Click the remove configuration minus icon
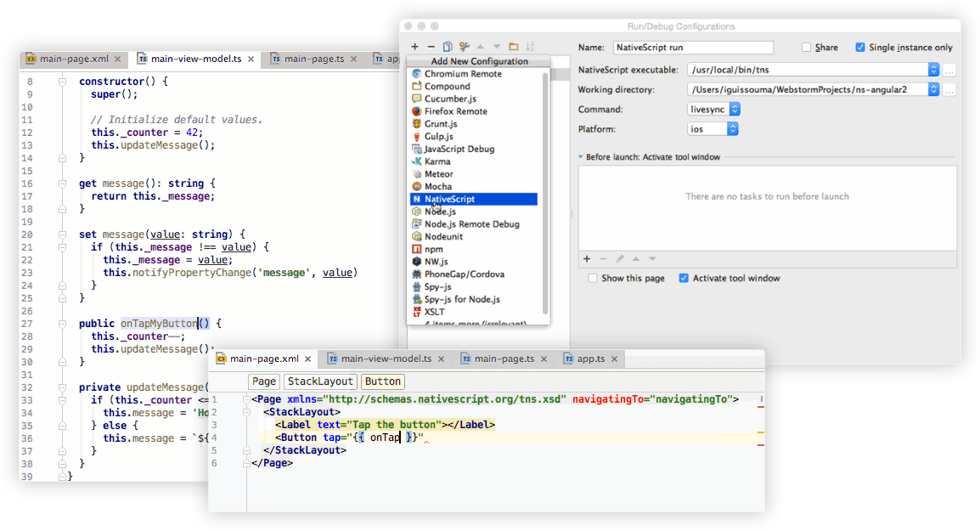980x531 pixels. coord(431,46)
